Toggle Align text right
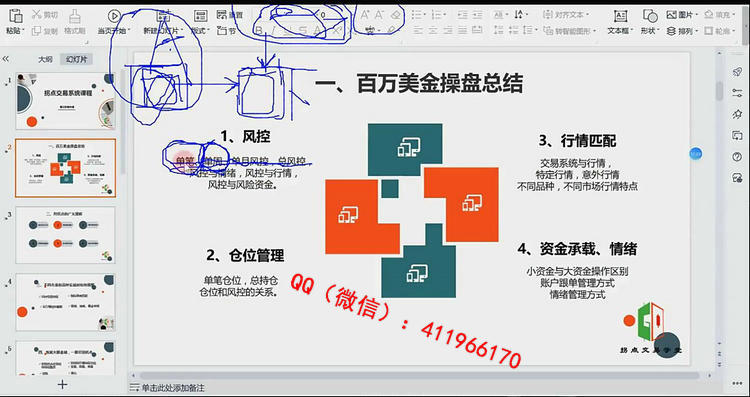This screenshot has width=750, height=397. click(x=447, y=31)
